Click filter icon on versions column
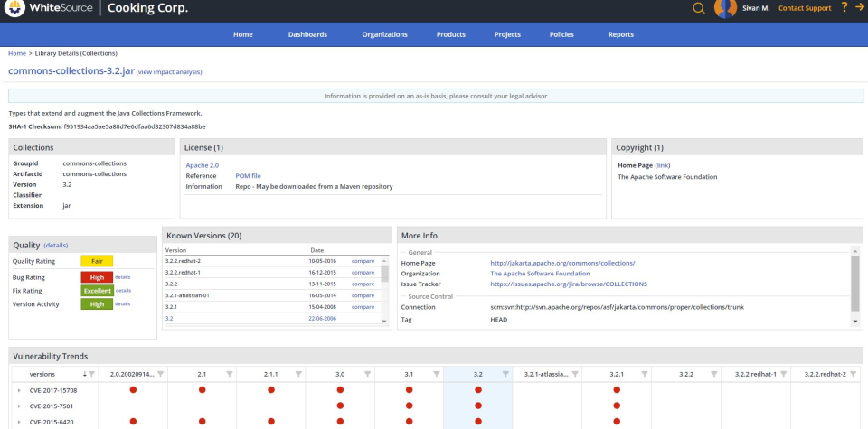The width and height of the screenshot is (868, 429). [x=91, y=374]
